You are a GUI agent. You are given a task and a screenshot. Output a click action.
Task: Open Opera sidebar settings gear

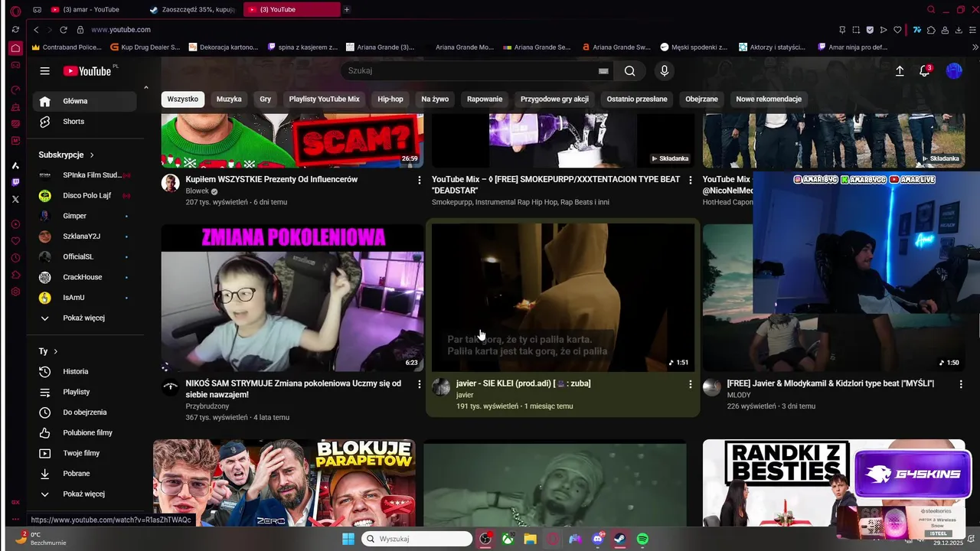15,292
